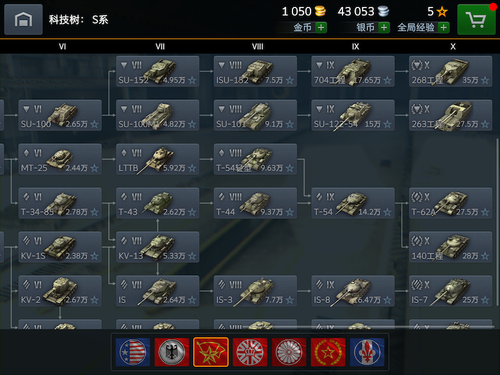Open the green shopping cart store
Viewport: 500px width, 375px height.
(476, 20)
